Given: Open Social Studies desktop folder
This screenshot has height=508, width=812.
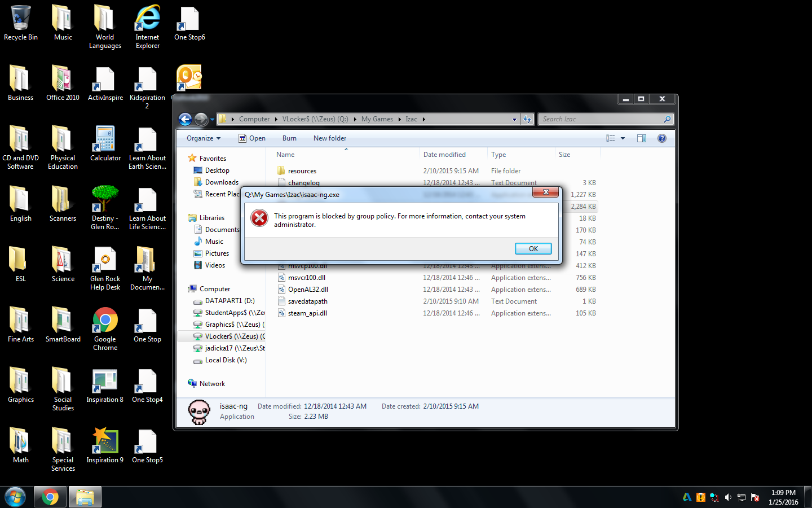Looking at the screenshot, I should click(63, 389).
